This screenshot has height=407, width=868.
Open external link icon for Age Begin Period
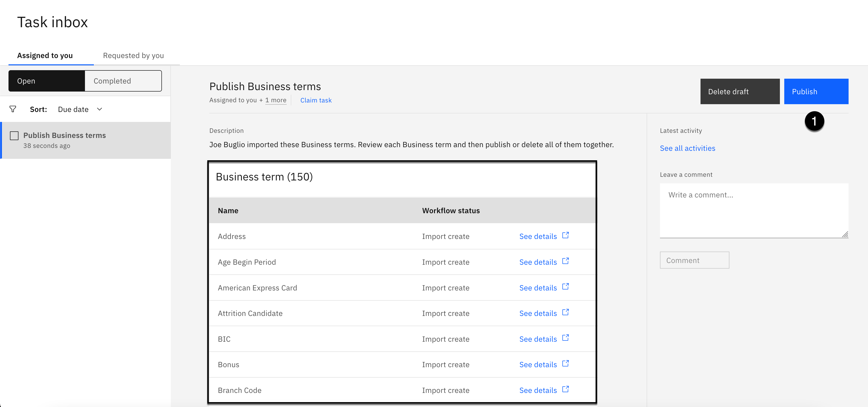(x=565, y=261)
